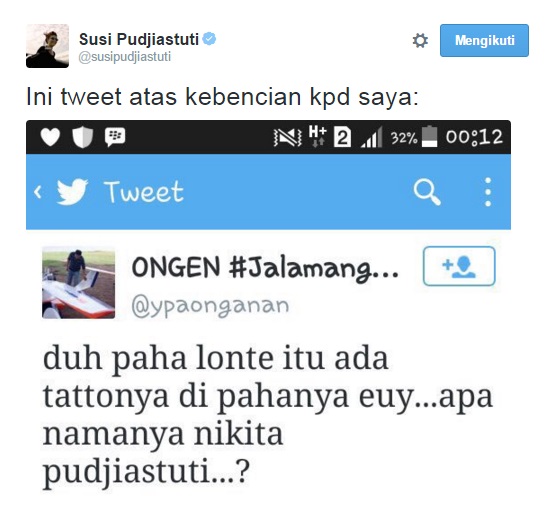Click the blue verified badge
Image resolution: width=557 pixels, height=515 pixels.
(x=209, y=39)
